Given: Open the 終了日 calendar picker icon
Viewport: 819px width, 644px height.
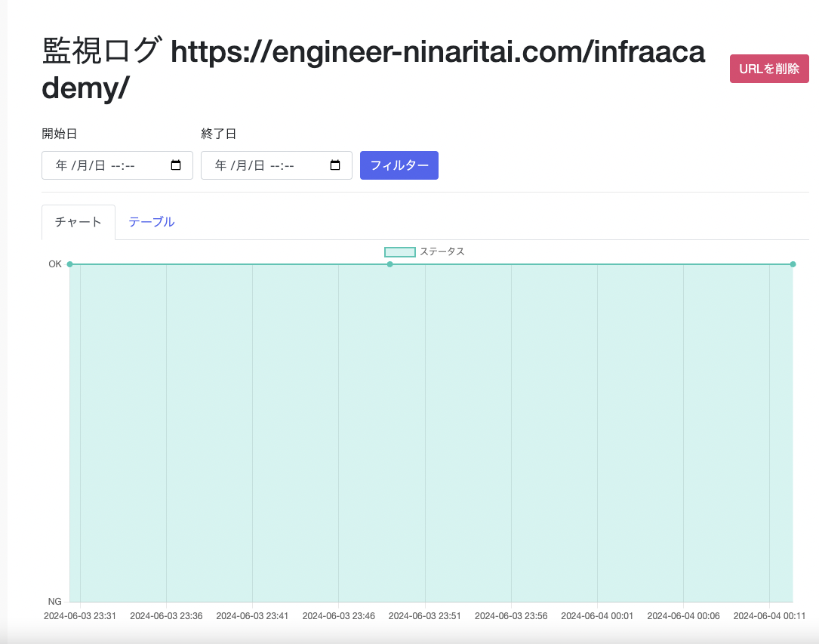Looking at the screenshot, I should (335, 165).
